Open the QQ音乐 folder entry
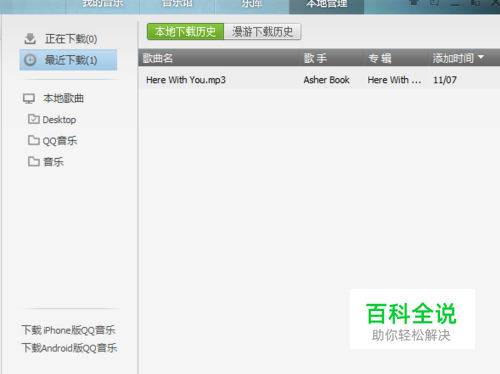The width and height of the screenshot is (500, 374). click(x=60, y=141)
